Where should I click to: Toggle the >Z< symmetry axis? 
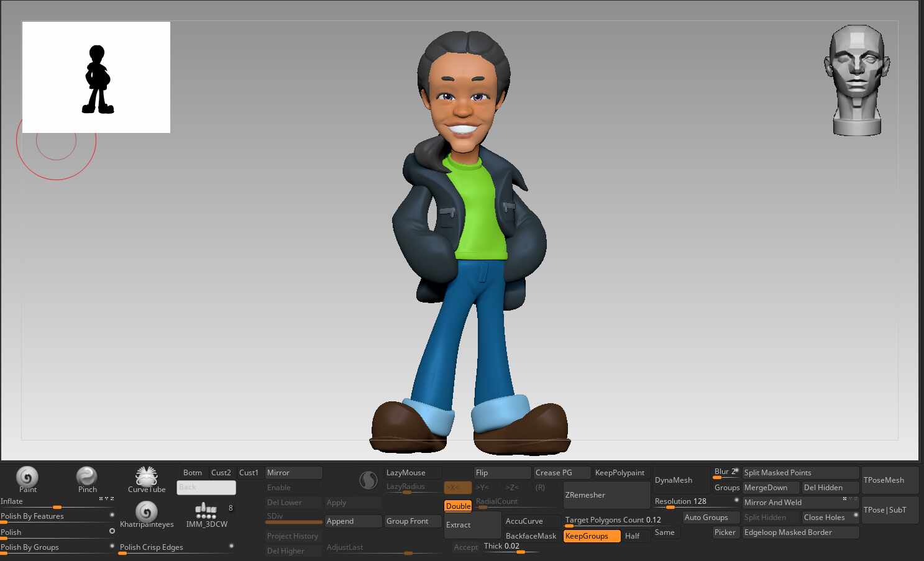coord(516,488)
